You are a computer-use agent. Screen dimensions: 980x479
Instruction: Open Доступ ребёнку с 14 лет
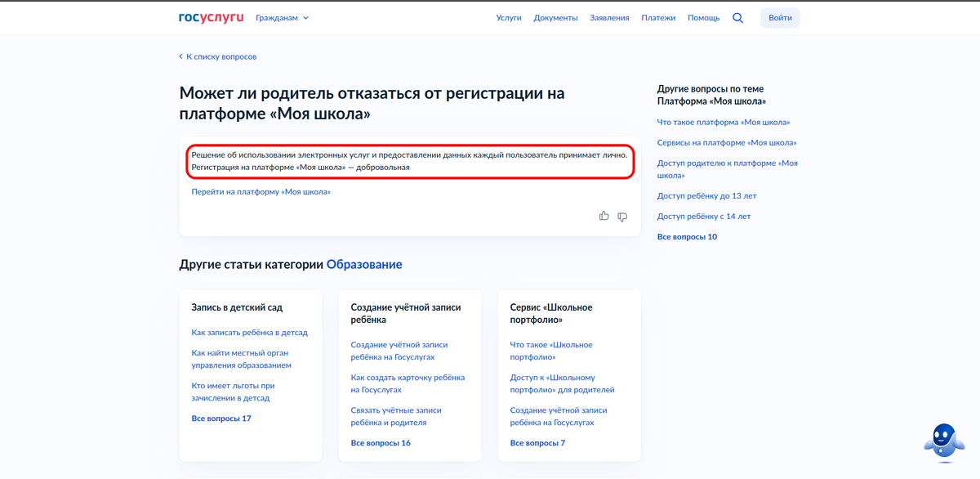pyautogui.click(x=704, y=216)
